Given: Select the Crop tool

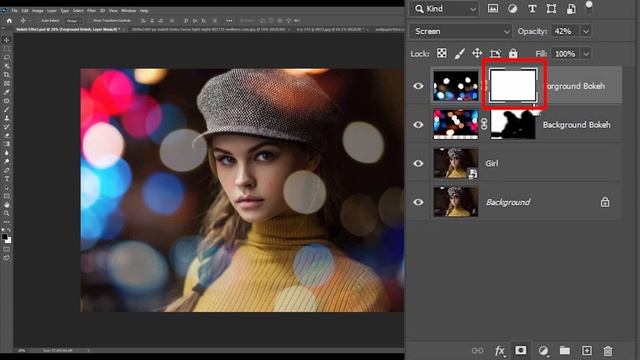Looking at the screenshot, I should point(7,75).
